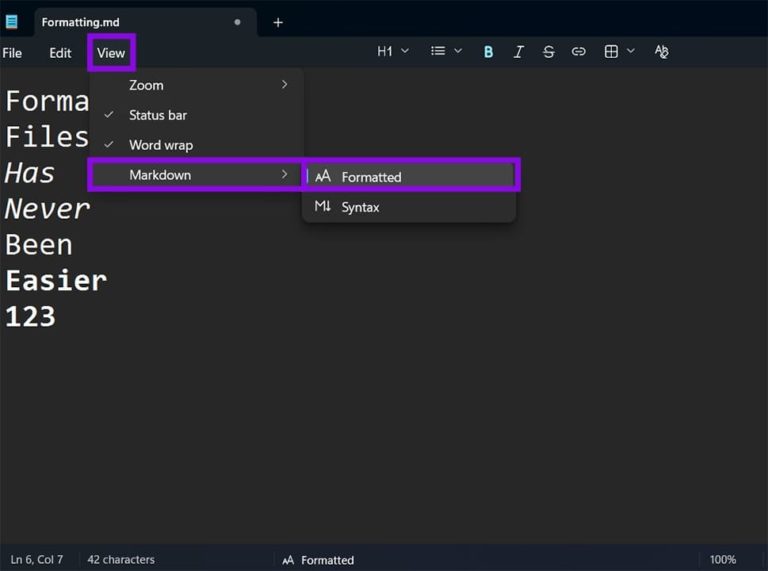Viewport: 768px width, 571px height.
Task: Click the 100% zoom level indicator
Action: (723, 559)
